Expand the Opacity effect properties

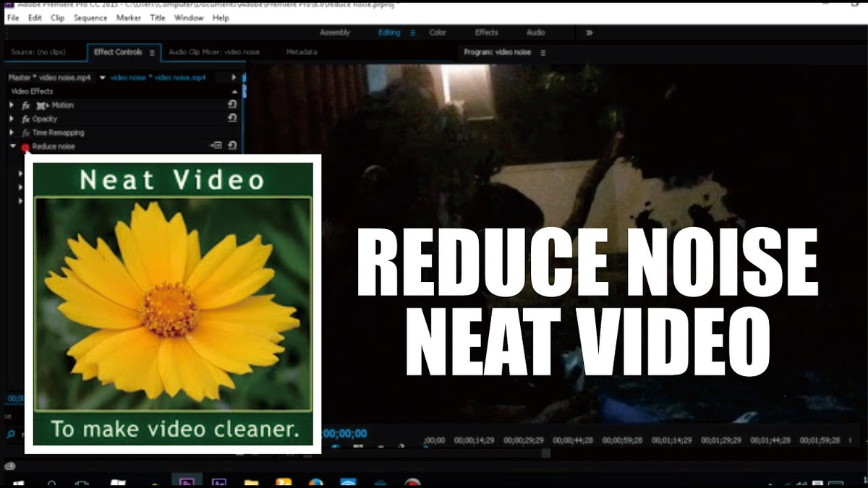pos(12,119)
